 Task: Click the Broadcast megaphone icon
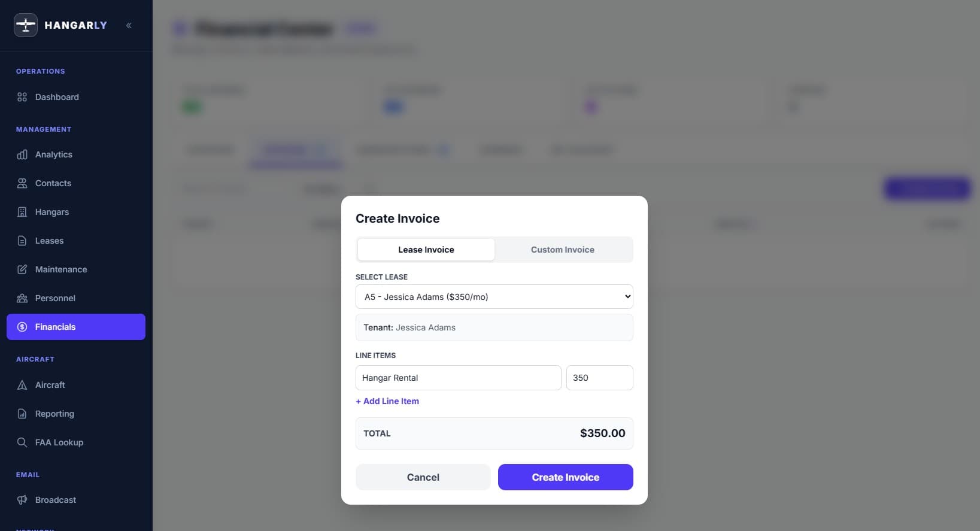tap(22, 500)
